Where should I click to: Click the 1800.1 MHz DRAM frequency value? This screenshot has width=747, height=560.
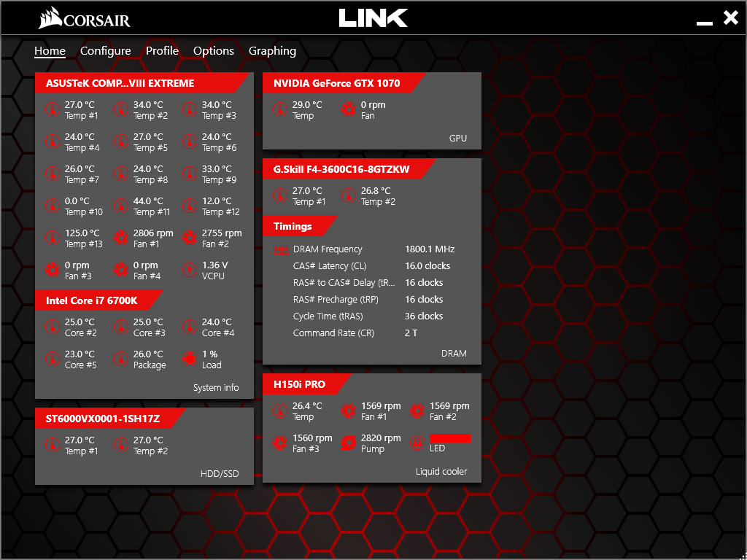coord(430,249)
